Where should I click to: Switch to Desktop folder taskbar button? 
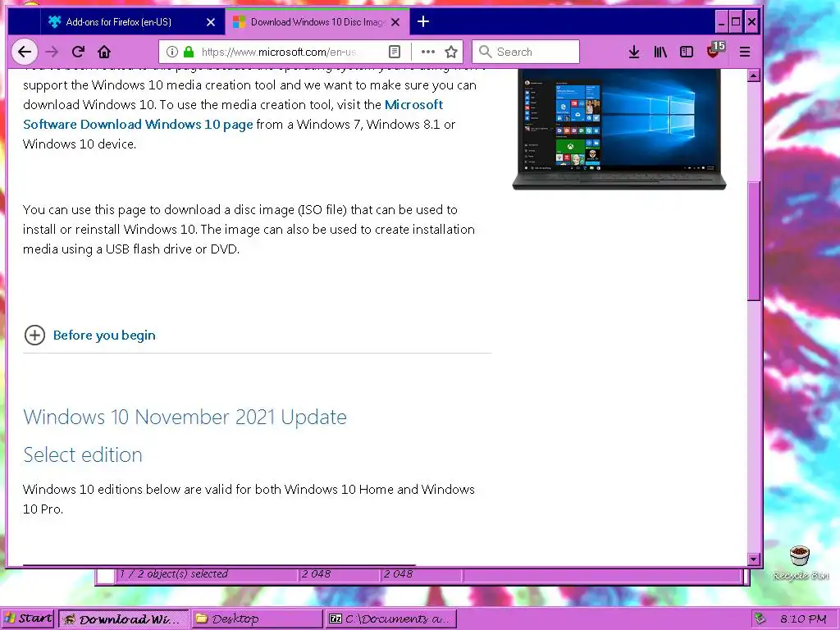[x=257, y=619]
